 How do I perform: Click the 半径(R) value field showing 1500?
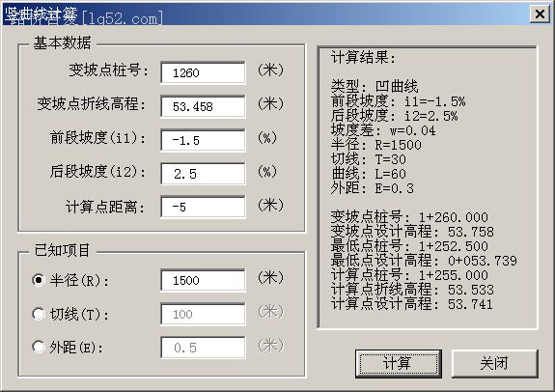pyautogui.click(x=203, y=280)
